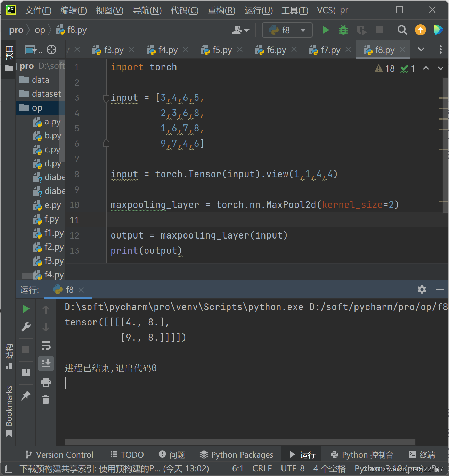The width and height of the screenshot is (449, 476).
Task: Switch to the f3.py editor tab
Action: (108, 50)
